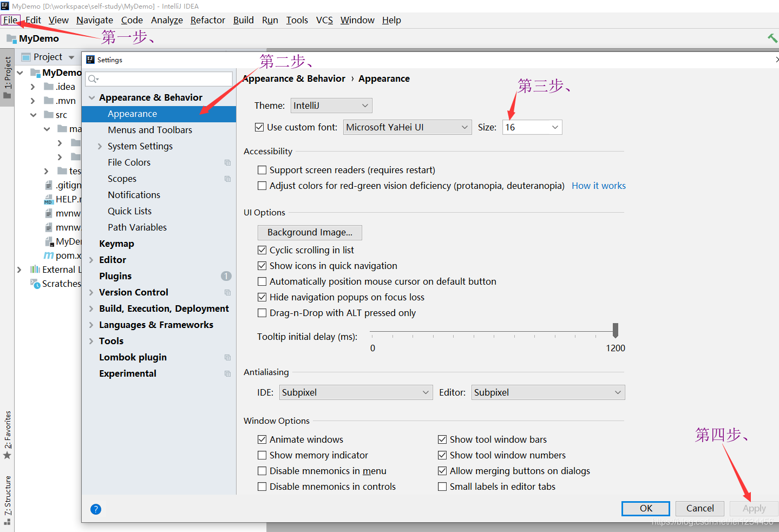Click the project-level icon beside Lombok plugin

(x=227, y=357)
